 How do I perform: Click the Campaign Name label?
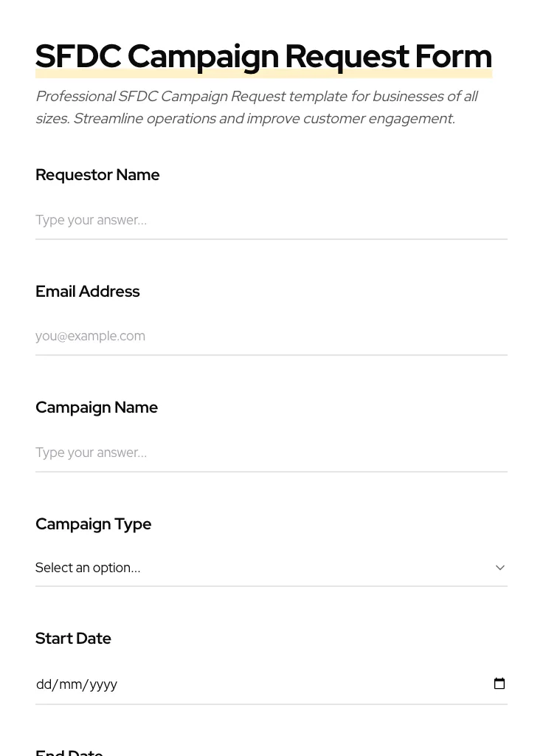(97, 407)
